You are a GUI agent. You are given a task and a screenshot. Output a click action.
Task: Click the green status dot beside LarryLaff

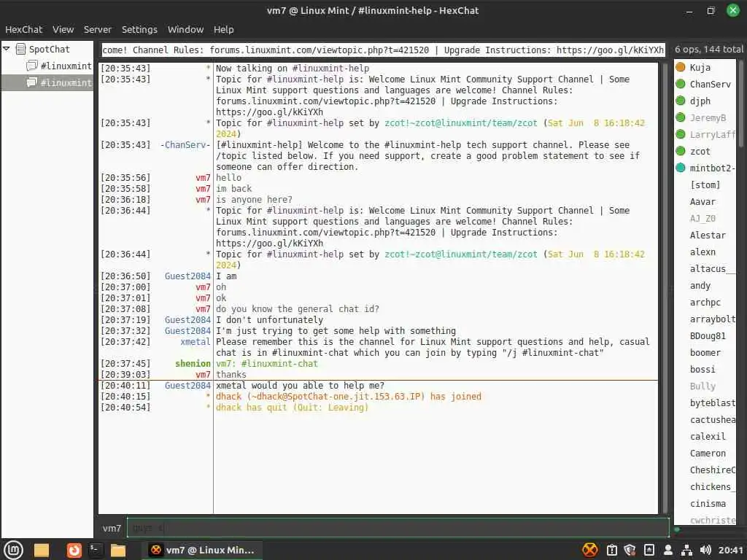click(681, 134)
